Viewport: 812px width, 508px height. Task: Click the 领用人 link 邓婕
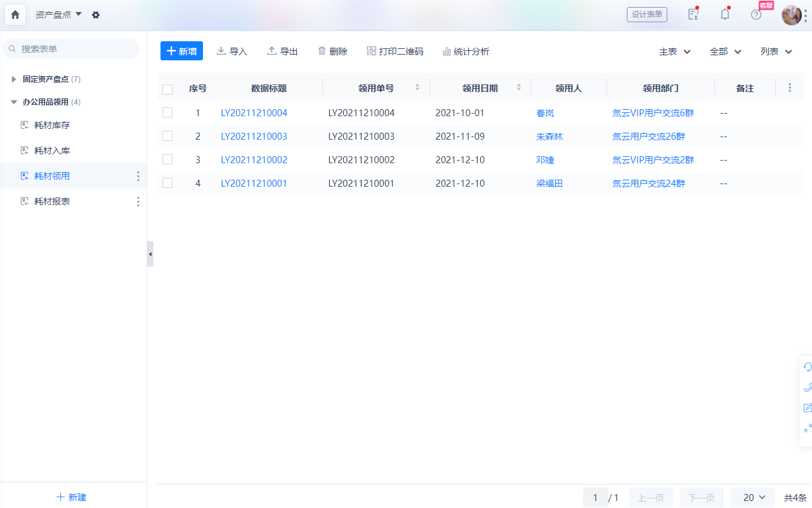tap(545, 160)
